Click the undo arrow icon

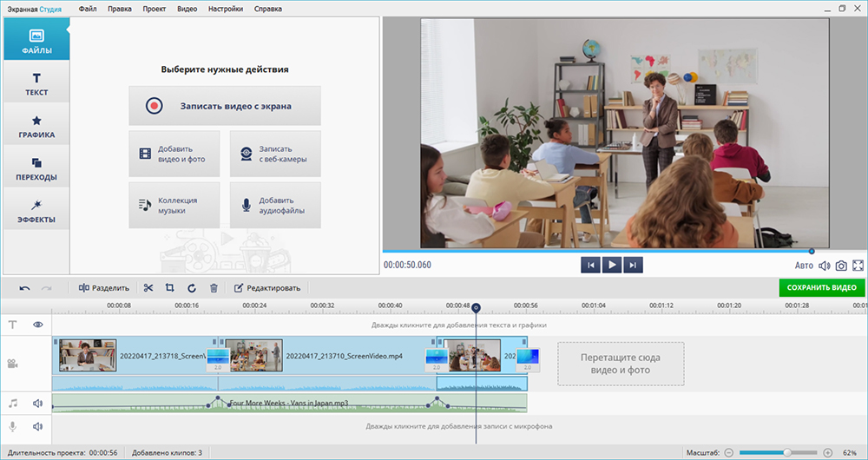point(24,288)
